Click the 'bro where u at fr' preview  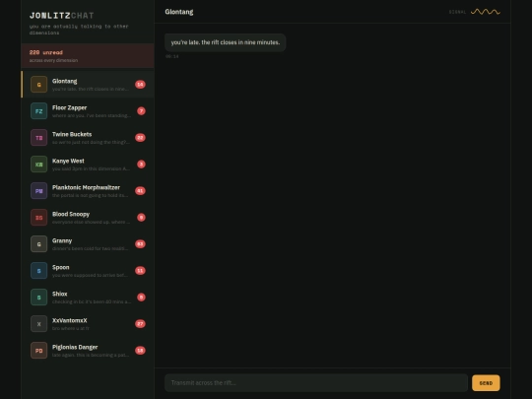pos(71,328)
